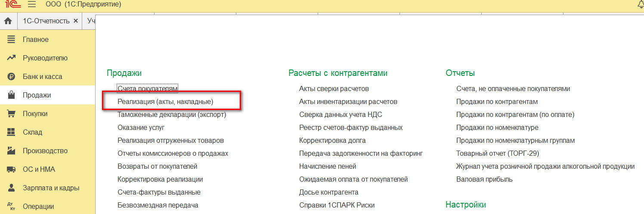Screen dimensions: 644x214
Task: Open Продажи по номенклатуре report
Action: coord(497,127)
